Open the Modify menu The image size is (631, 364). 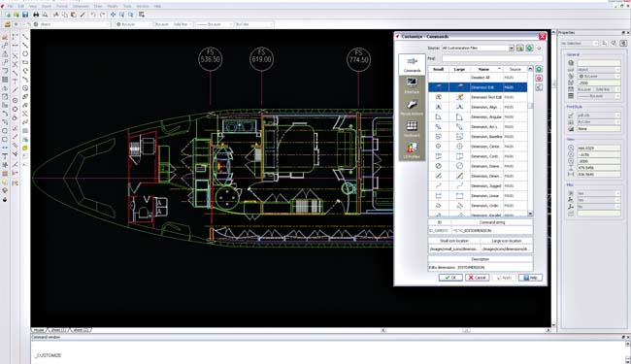pos(113,7)
